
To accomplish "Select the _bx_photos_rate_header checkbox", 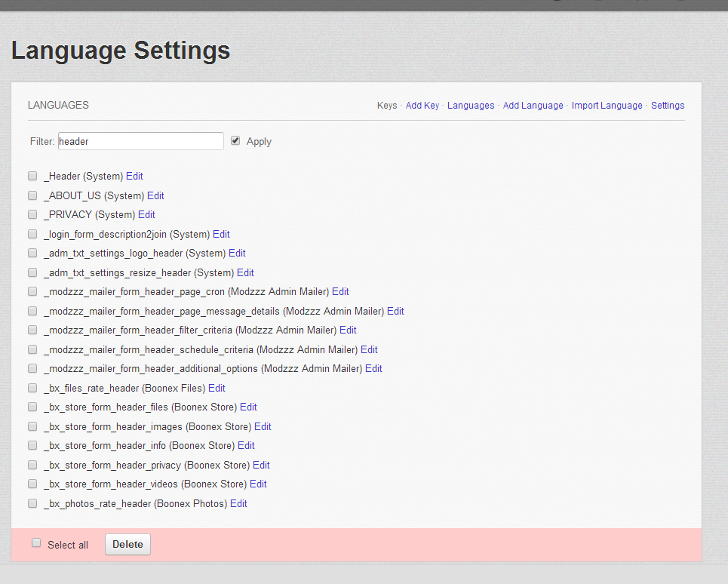I will click(x=32, y=503).
